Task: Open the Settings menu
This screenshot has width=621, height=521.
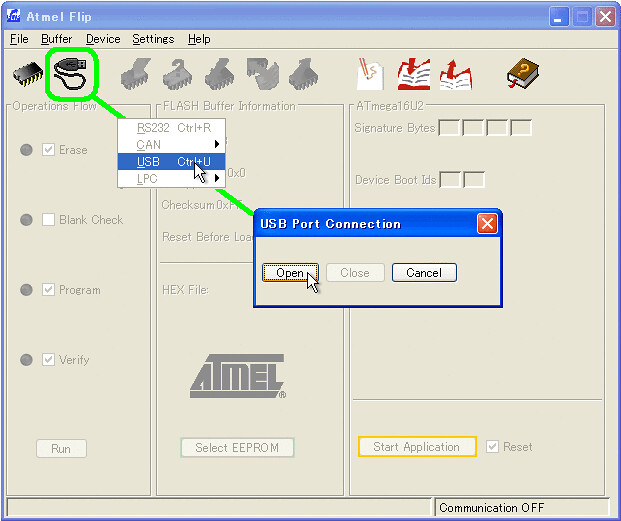Action: [153, 39]
